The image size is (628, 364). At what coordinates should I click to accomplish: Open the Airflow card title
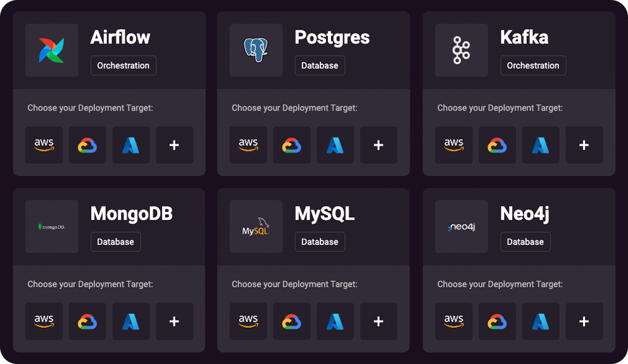tap(120, 37)
